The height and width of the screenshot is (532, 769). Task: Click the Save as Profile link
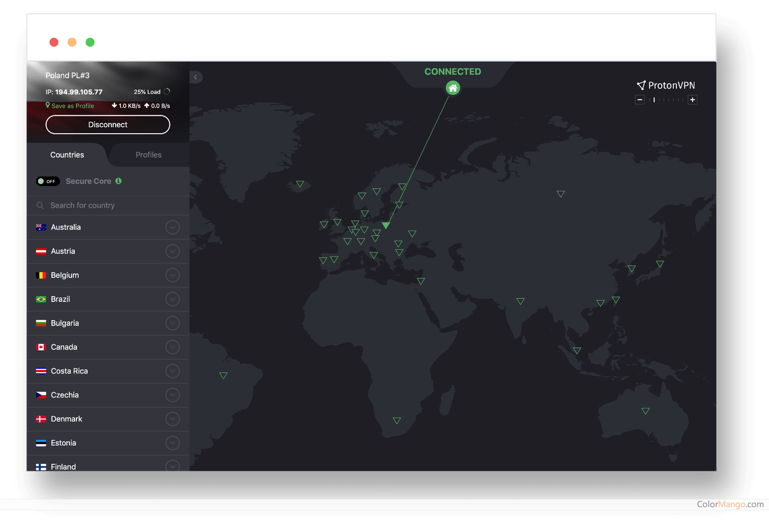pos(73,105)
